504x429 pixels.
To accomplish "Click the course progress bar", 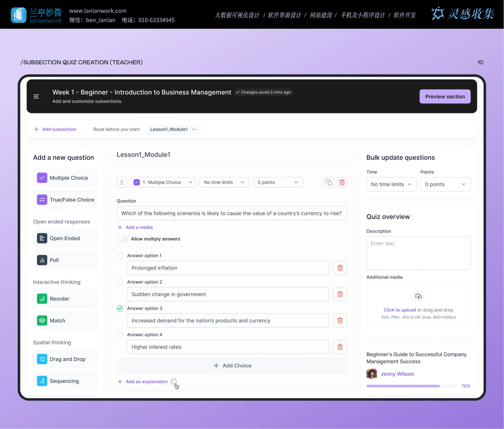I will [x=412, y=386].
